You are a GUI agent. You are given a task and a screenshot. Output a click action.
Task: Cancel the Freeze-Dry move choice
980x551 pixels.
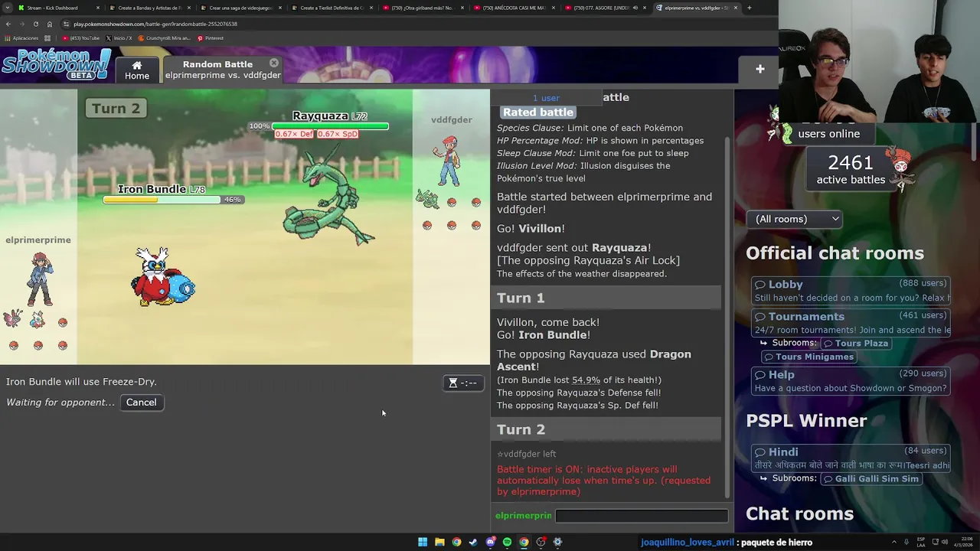coord(141,403)
